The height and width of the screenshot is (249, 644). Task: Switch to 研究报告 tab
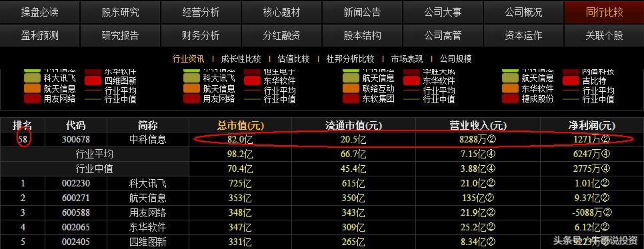[121, 36]
